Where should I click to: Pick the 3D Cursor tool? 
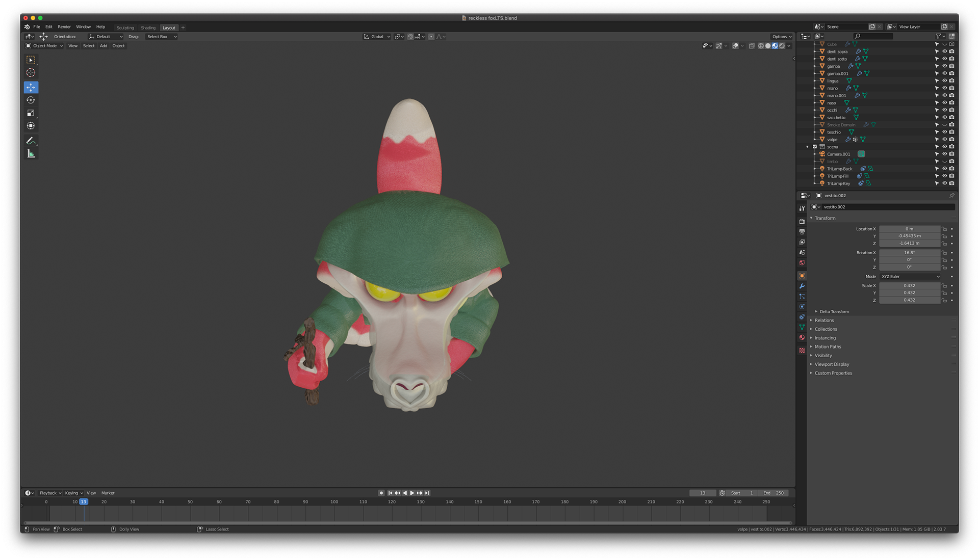(31, 73)
